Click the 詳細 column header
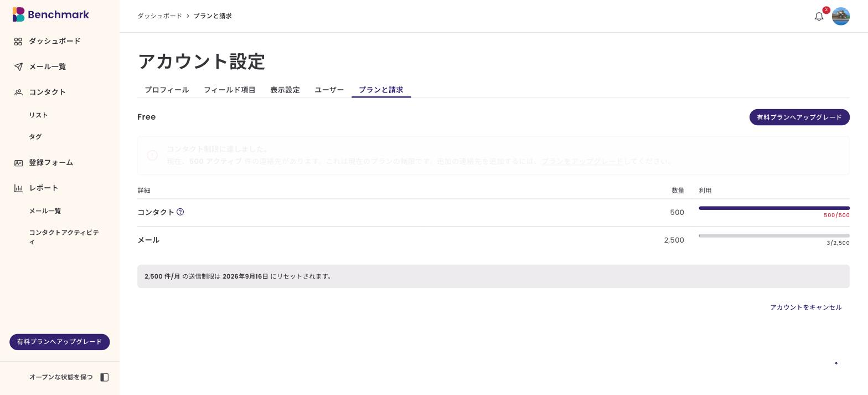 pos(144,191)
